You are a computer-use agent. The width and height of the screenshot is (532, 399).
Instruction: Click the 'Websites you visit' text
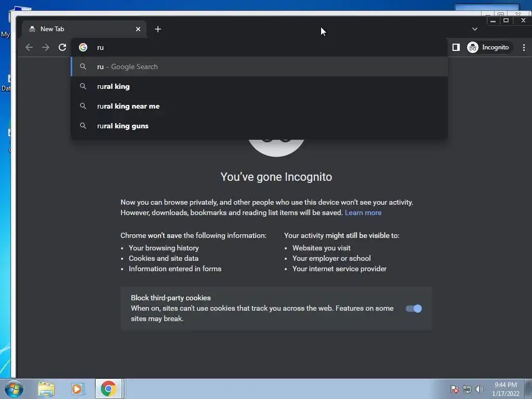coord(322,248)
